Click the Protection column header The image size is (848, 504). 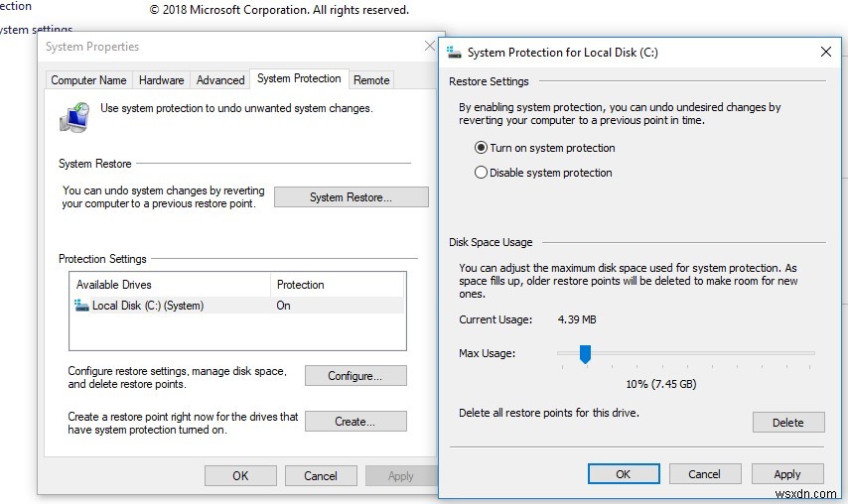pyautogui.click(x=338, y=285)
